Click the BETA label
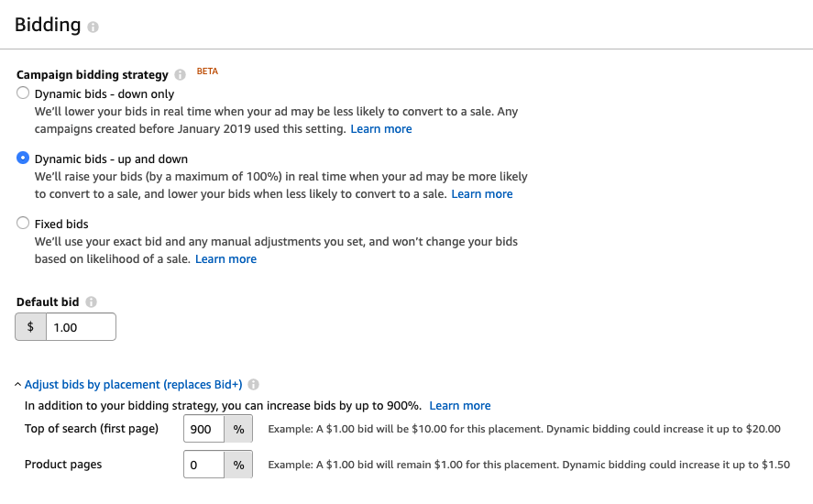 (x=208, y=71)
